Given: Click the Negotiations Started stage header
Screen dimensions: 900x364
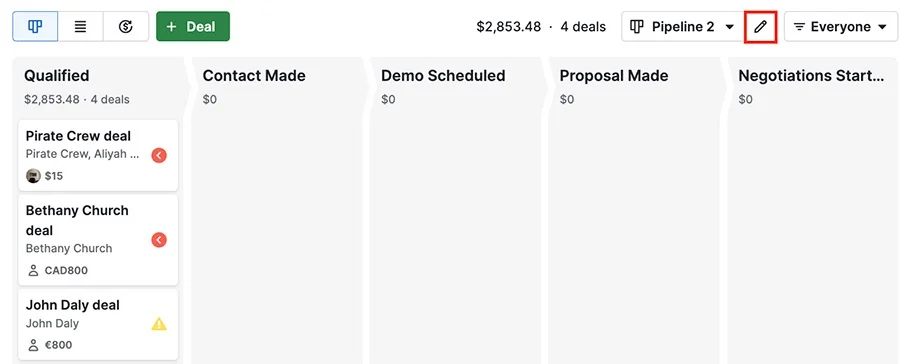Looking at the screenshot, I should pyautogui.click(x=811, y=76).
